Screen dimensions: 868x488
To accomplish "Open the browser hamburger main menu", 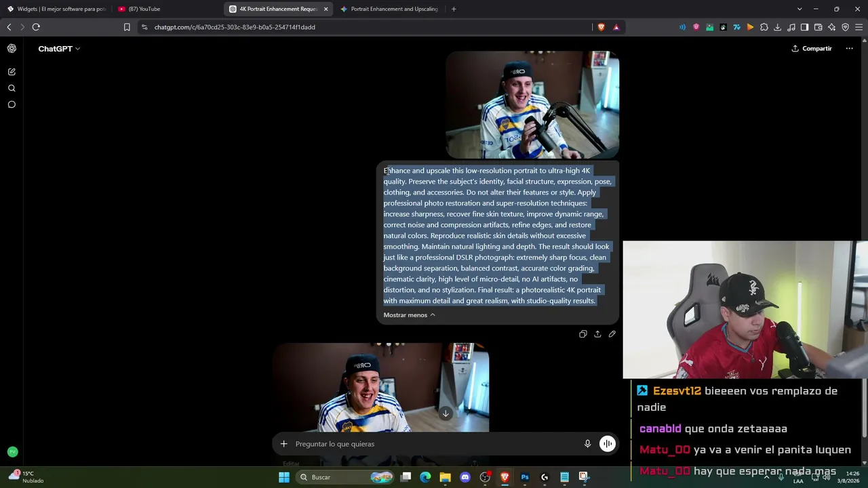I will [x=859, y=27].
